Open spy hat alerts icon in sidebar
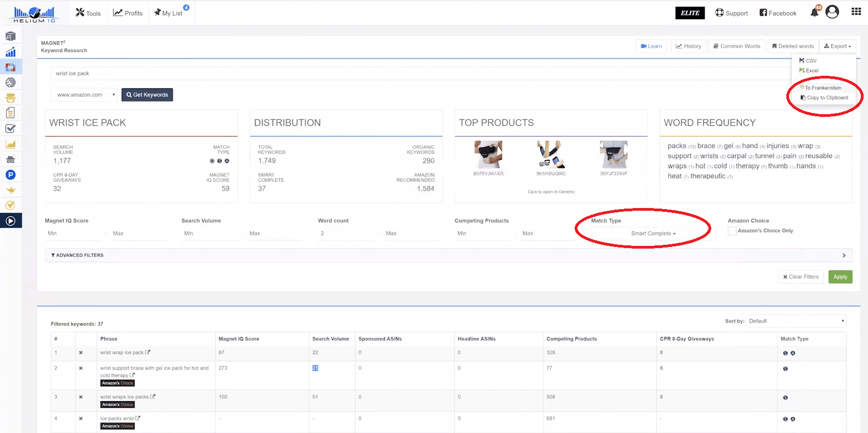Screen dimensions: 868x433 tap(10, 159)
